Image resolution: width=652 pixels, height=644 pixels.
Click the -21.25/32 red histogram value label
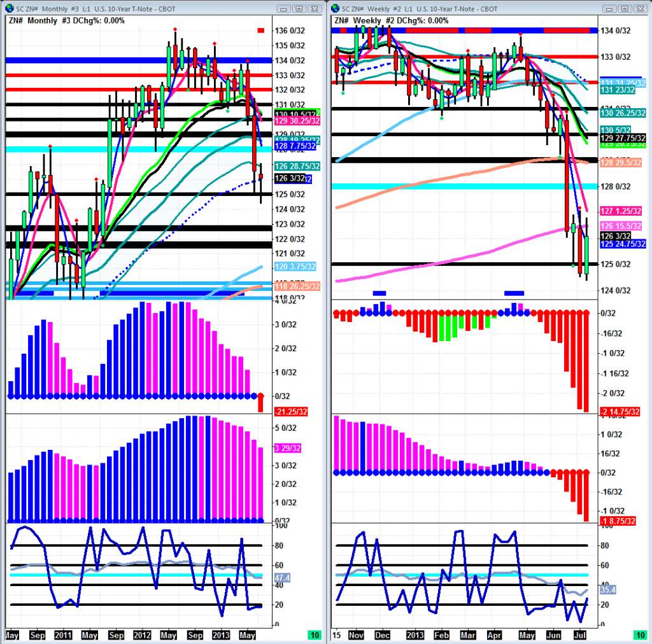(x=292, y=411)
